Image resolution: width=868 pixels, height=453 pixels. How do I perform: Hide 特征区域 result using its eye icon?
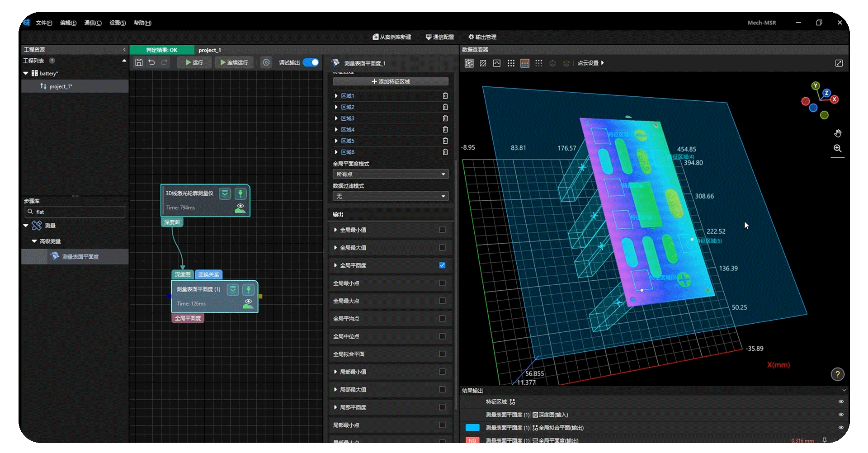pos(841,401)
